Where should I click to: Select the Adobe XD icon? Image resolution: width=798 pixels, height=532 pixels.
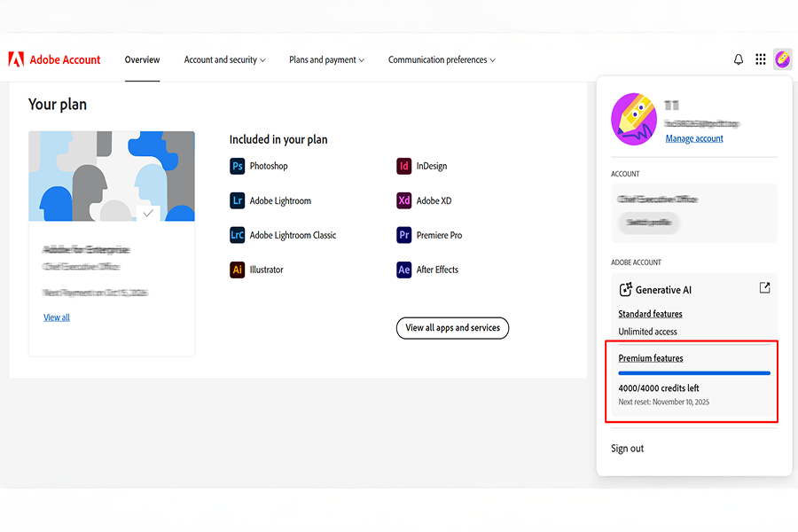(x=404, y=200)
